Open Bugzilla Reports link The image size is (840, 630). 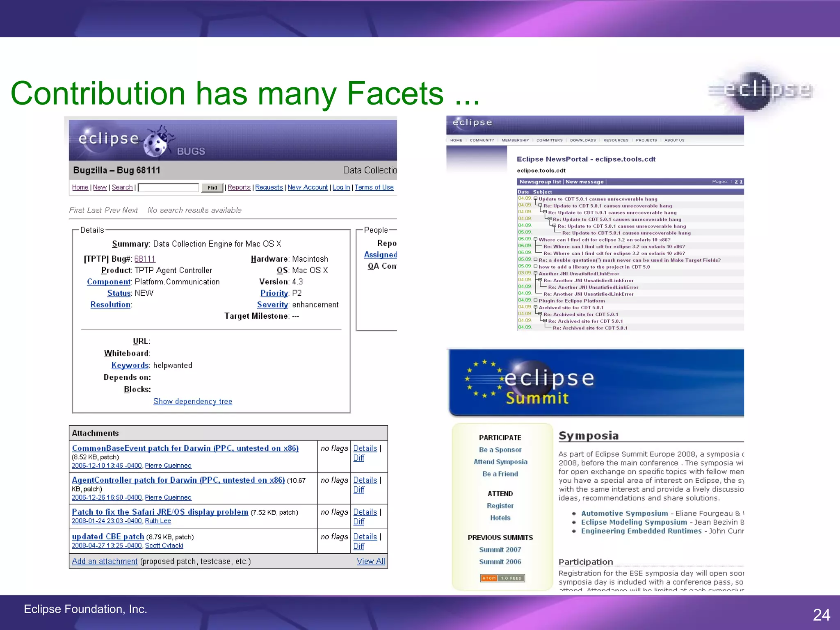[x=239, y=187]
